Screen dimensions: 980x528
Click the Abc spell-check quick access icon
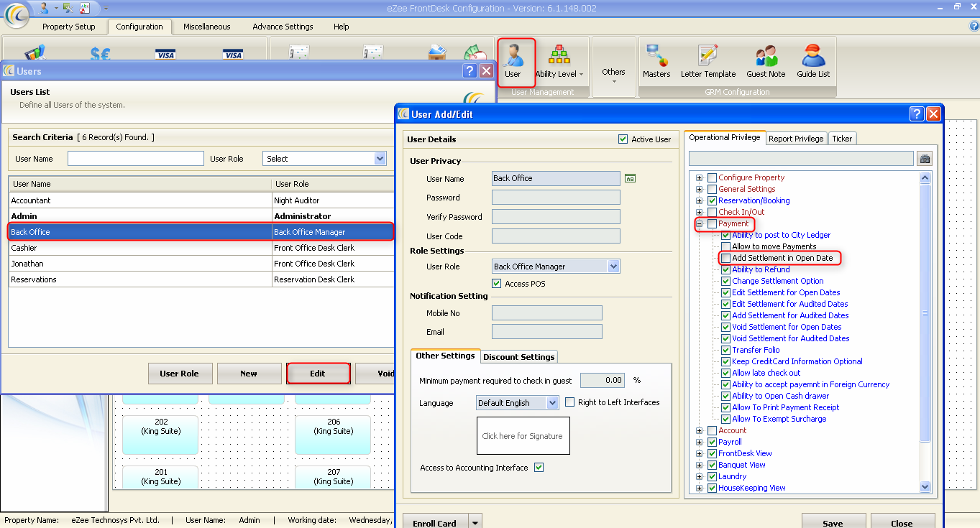point(85,7)
